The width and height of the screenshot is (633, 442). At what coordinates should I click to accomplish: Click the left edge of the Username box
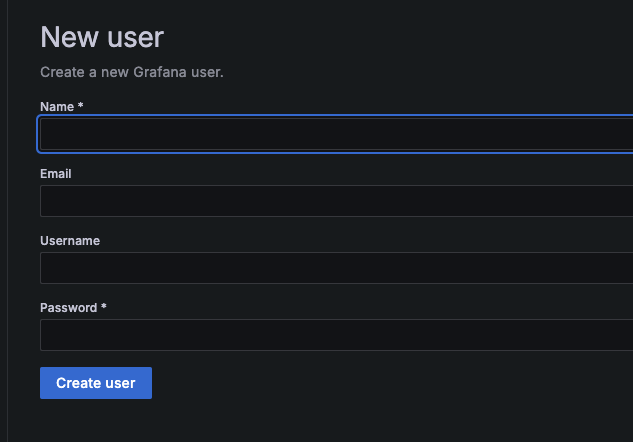coord(42,268)
